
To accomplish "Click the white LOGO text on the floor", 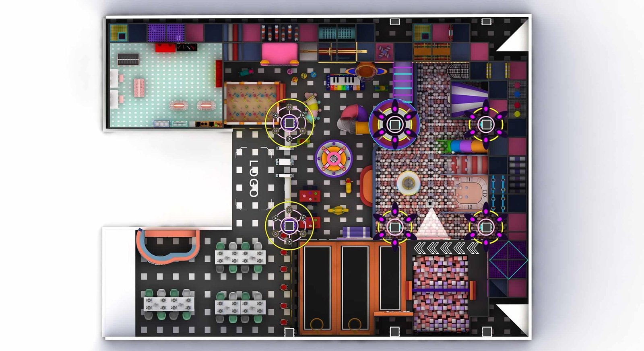I will coord(254,179).
